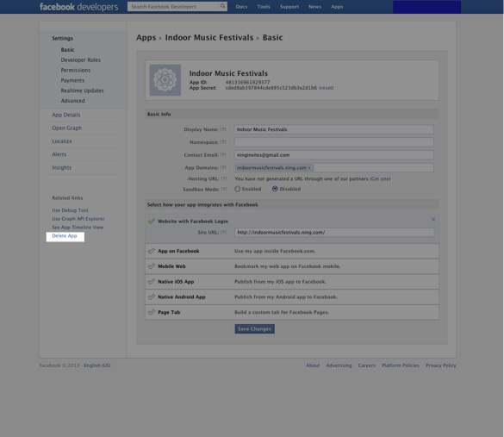Click the App on Facebook checkmark icon
Viewport: 504px width, 437px height.
pos(151,251)
